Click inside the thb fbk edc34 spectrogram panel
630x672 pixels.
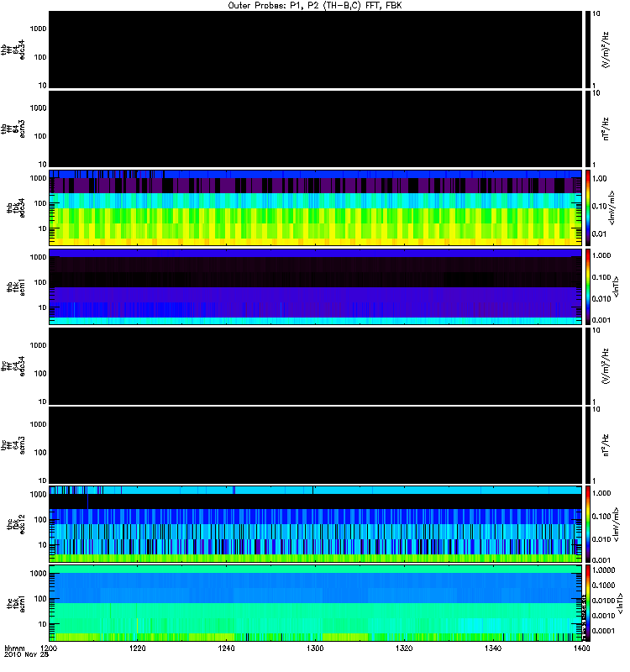315,207
